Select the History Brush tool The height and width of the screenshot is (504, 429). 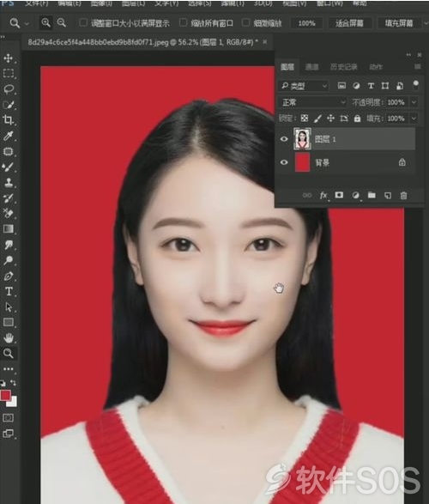click(x=9, y=198)
